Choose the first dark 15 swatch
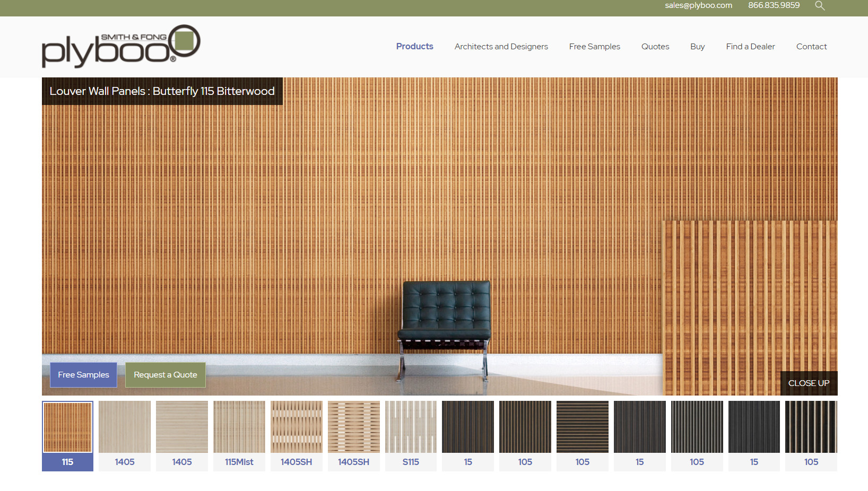Image resolution: width=868 pixels, height=491 pixels. pos(468,427)
